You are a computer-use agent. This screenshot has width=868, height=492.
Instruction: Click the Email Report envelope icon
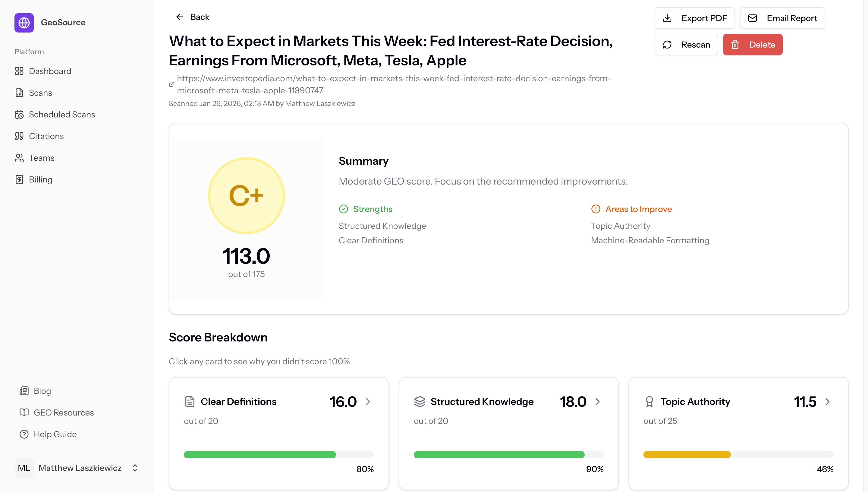753,18
